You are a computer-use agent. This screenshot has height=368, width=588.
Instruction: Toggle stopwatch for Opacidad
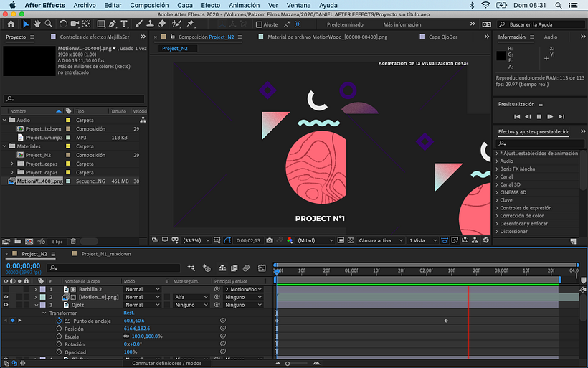coord(59,352)
